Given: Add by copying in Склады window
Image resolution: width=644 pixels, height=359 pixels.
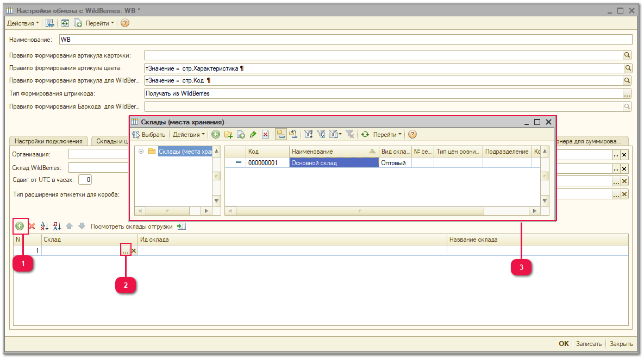Looking at the screenshot, I should tap(241, 134).
